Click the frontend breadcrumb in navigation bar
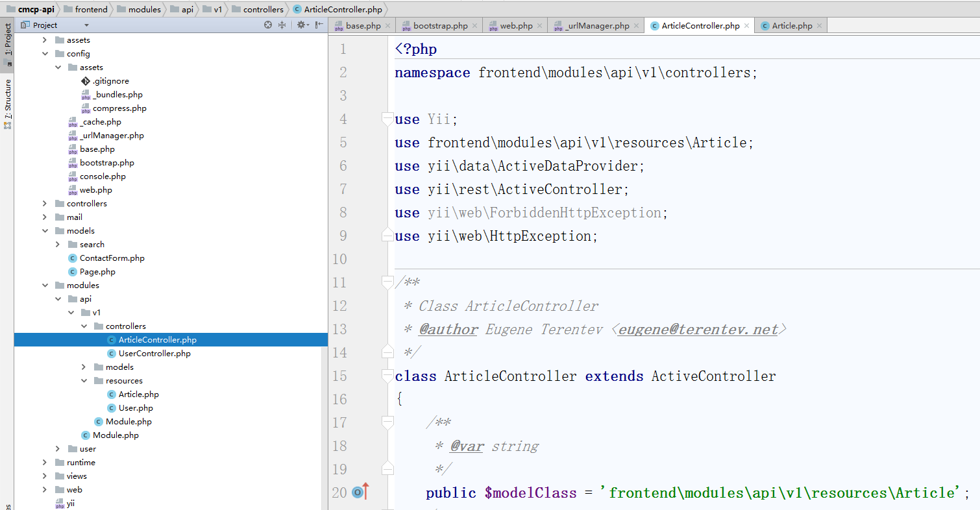The width and height of the screenshot is (980, 510). (x=91, y=9)
